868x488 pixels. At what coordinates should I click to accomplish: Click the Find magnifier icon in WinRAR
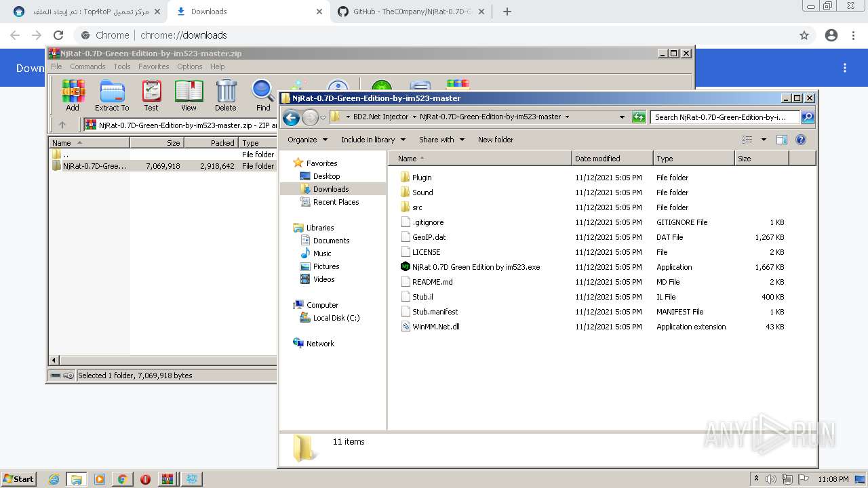click(263, 95)
